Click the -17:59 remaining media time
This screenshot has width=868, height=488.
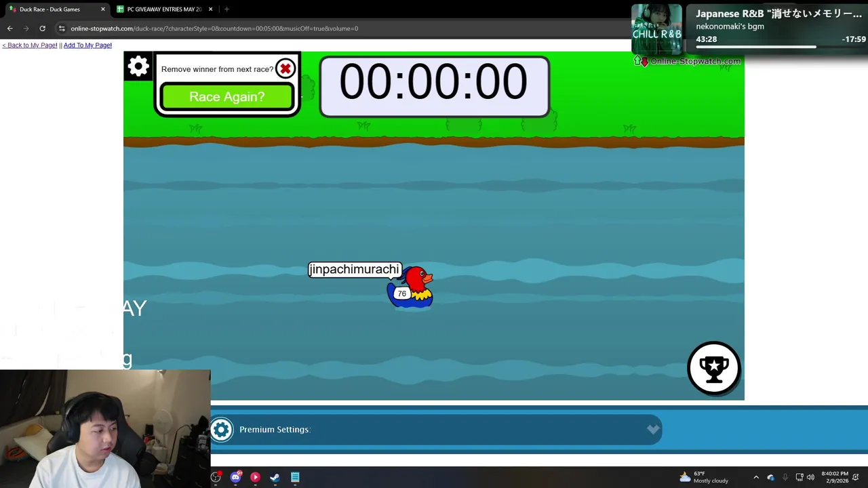(x=854, y=39)
